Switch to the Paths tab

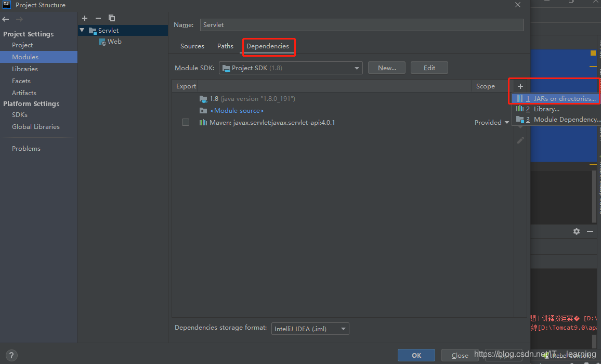pyautogui.click(x=225, y=46)
